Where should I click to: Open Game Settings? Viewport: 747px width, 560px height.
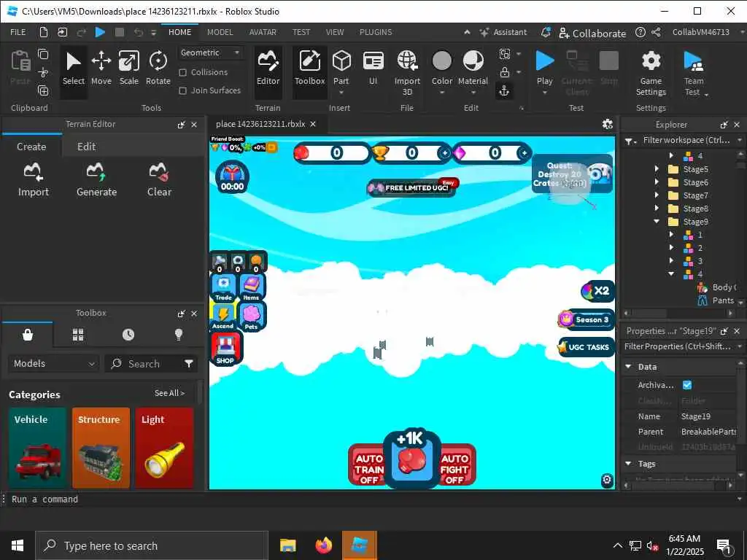tap(651, 72)
